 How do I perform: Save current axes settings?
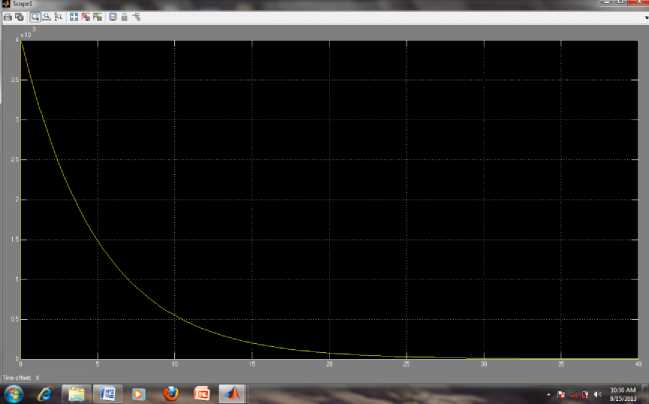(86, 17)
